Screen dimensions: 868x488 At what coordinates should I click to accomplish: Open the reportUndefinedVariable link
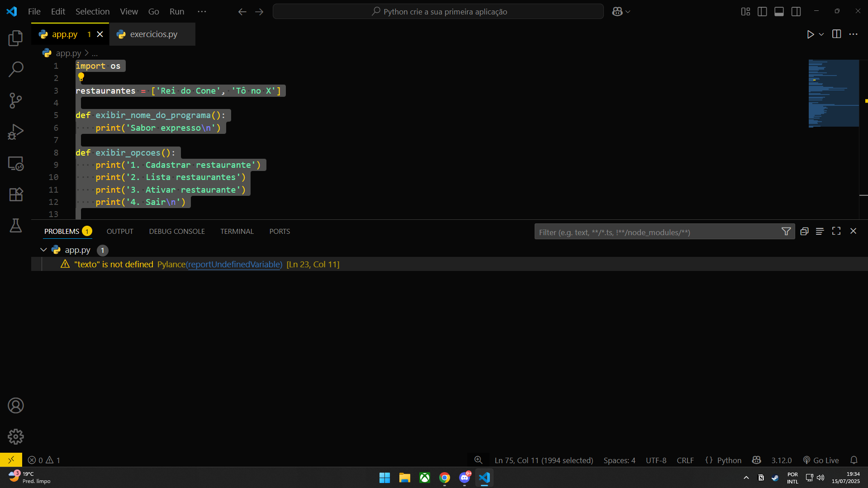tap(235, 264)
